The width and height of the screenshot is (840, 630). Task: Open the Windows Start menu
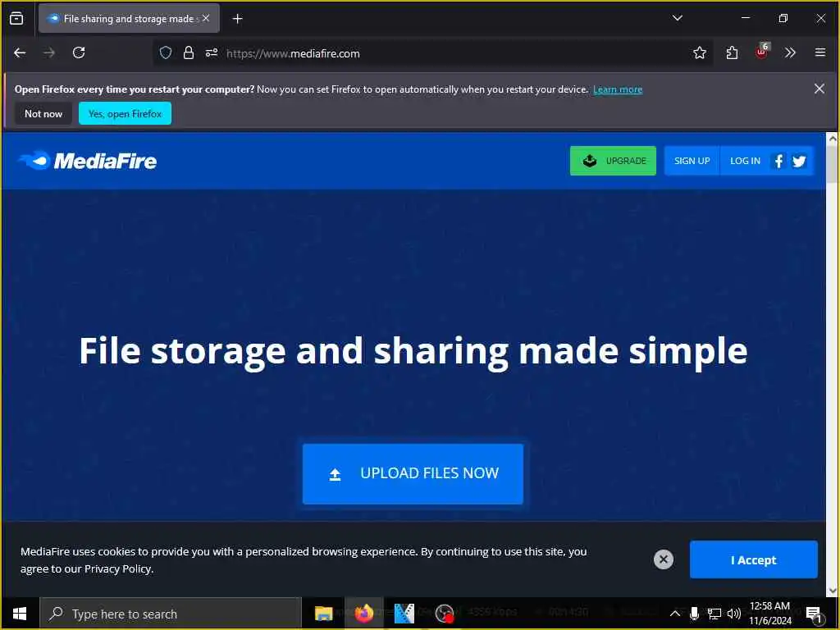point(20,614)
